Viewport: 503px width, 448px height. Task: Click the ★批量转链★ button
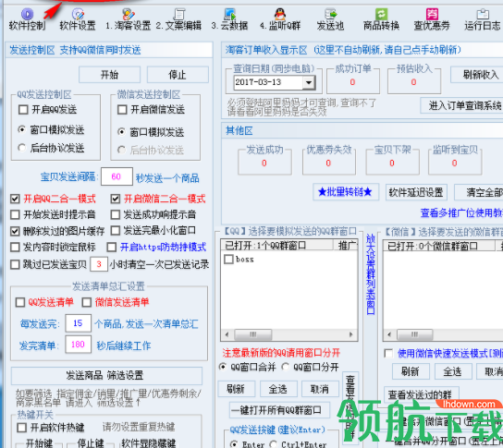346,192
